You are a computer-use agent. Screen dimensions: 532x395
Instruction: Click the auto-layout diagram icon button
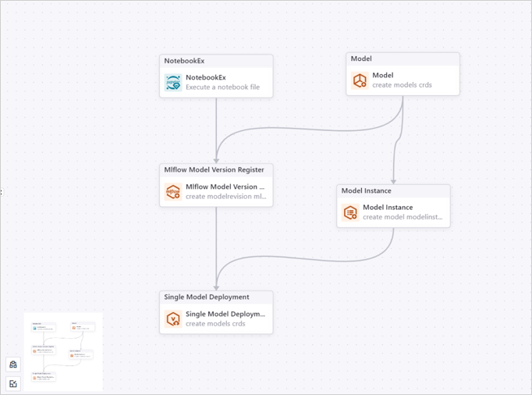(13, 365)
